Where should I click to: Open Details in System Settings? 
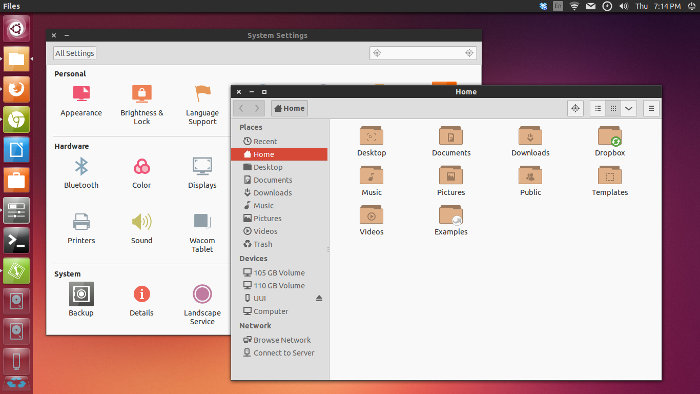(x=142, y=301)
